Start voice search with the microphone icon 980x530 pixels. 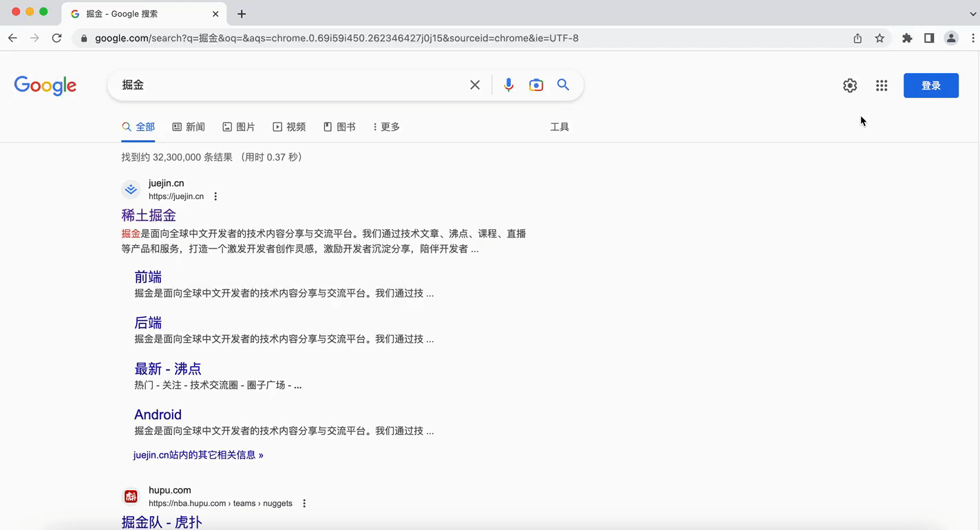click(x=509, y=85)
